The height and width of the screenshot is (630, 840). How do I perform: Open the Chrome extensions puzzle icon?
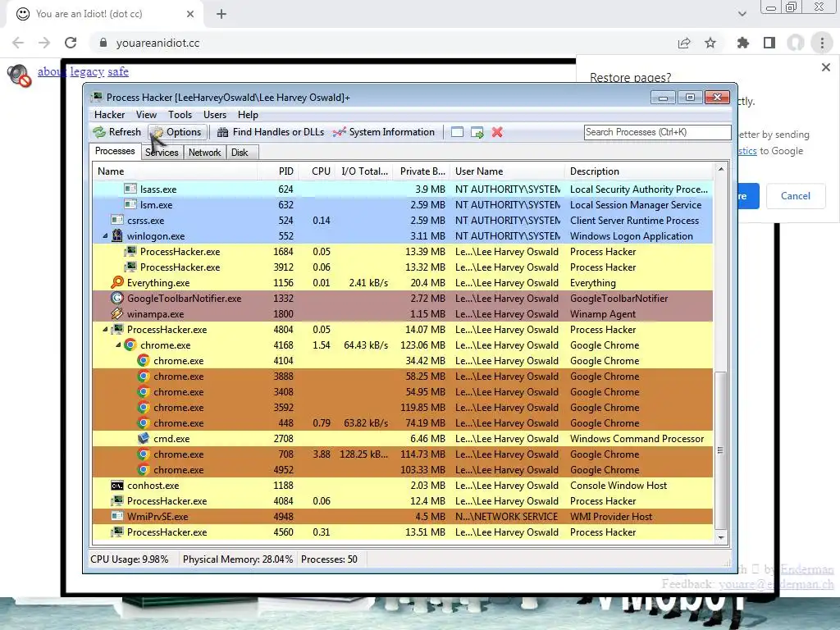tap(743, 43)
